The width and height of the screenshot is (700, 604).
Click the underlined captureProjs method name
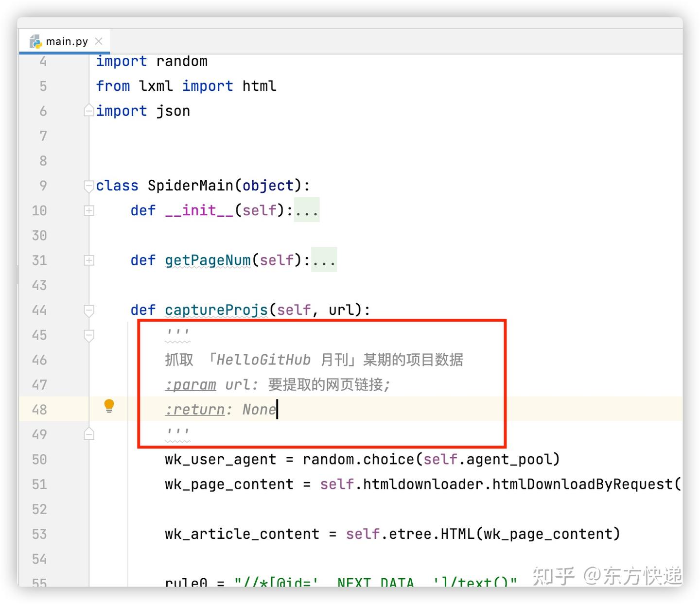[216, 310]
